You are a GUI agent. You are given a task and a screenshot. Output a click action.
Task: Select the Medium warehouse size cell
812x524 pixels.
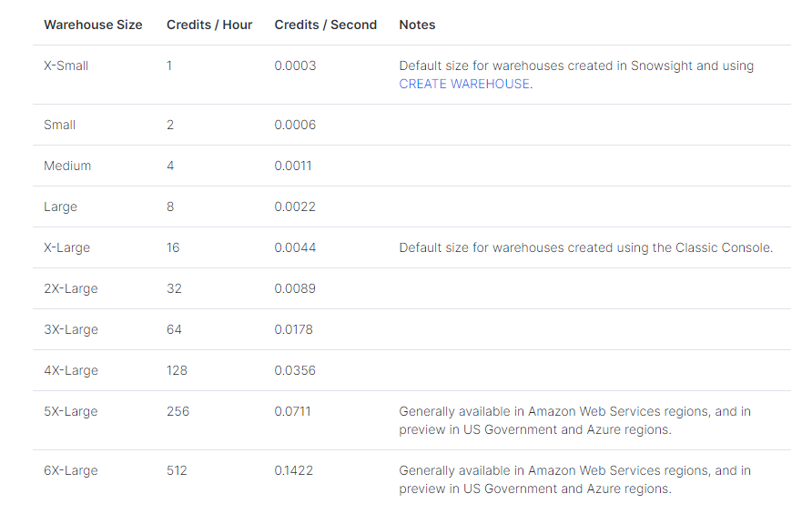[x=67, y=166]
